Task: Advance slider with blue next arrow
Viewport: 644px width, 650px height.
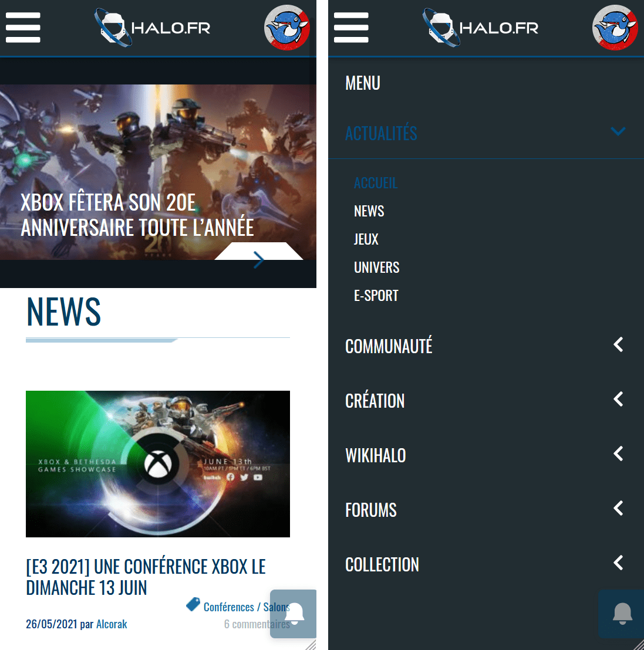Action: pos(258,259)
